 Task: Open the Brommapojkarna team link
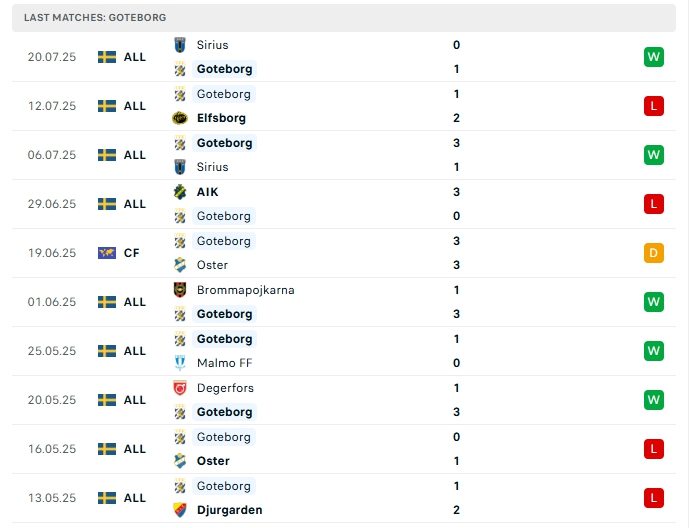pos(245,290)
